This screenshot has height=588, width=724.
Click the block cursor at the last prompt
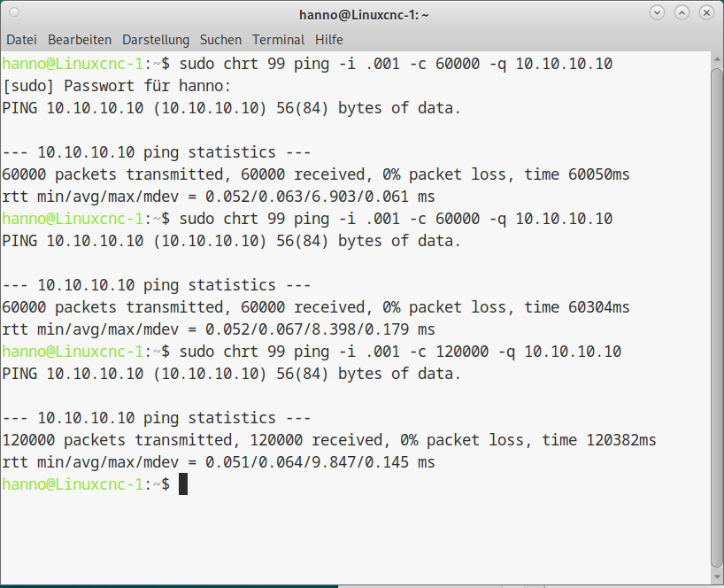point(183,484)
